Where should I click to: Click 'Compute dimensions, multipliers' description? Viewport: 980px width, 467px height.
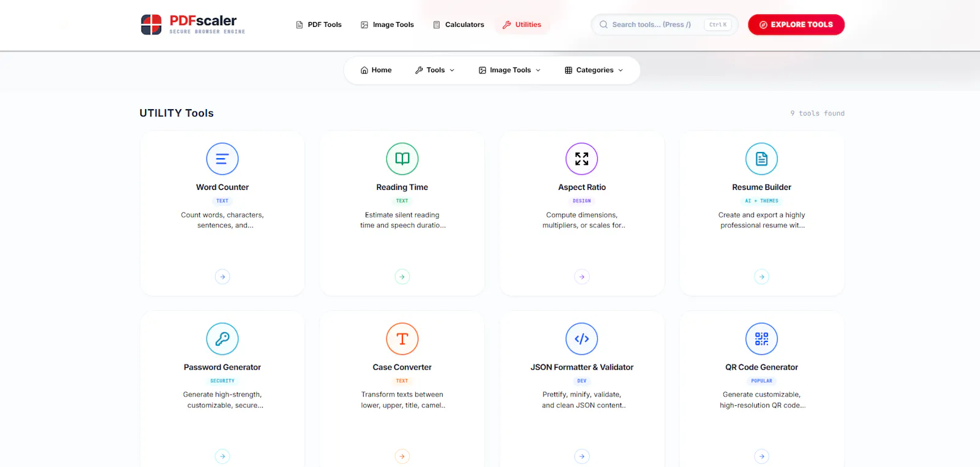coord(583,221)
